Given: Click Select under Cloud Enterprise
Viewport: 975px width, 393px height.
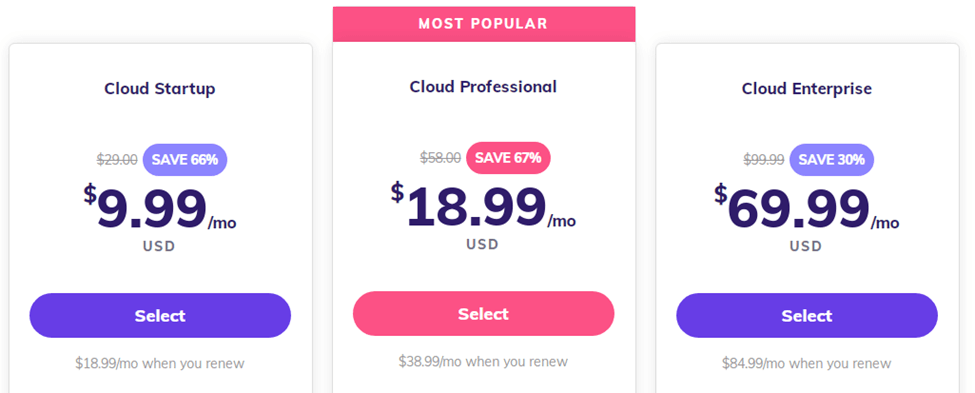Looking at the screenshot, I should (806, 315).
